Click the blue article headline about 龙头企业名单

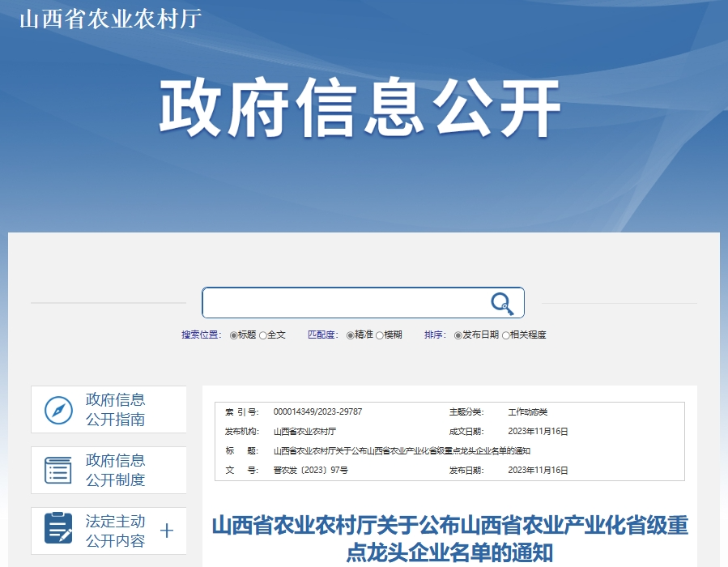[x=449, y=539]
